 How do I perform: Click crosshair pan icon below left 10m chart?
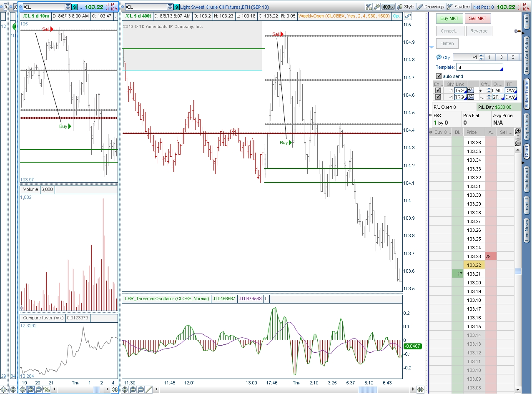coord(23,389)
